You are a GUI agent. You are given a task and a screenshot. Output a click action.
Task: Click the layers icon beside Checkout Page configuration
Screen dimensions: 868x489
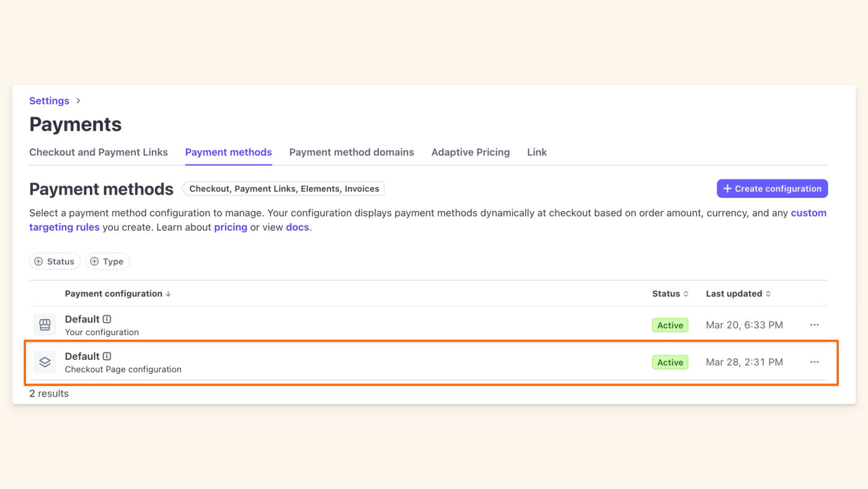point(45,362)
